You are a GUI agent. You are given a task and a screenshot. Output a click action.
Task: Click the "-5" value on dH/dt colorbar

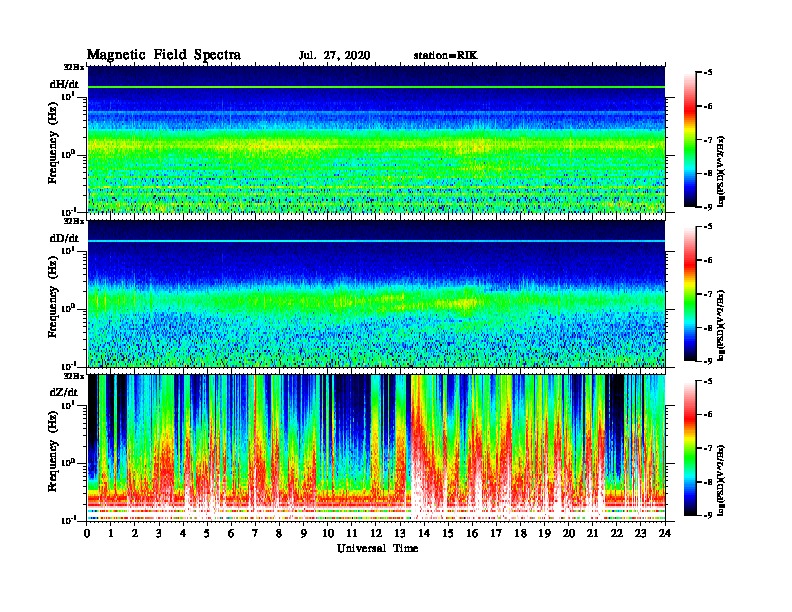point(708,73)
